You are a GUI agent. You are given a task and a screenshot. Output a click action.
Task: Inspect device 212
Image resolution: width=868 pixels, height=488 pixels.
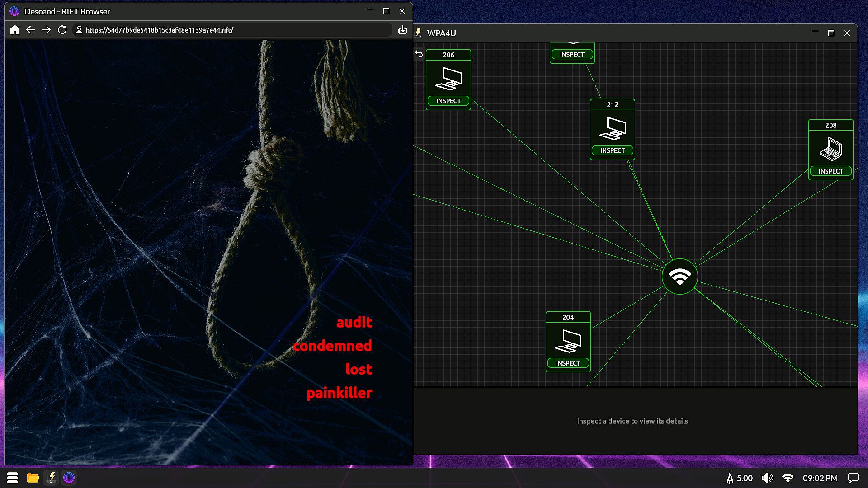(x=612, y=150)
